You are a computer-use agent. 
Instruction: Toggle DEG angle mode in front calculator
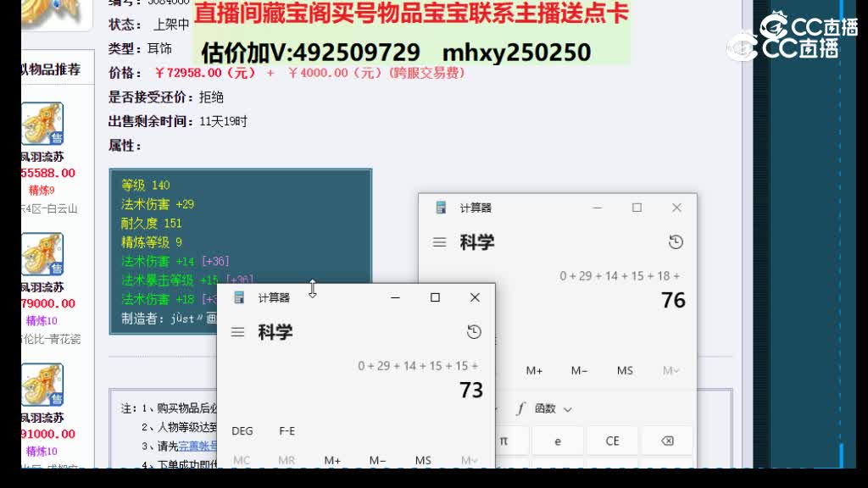click(x=242, y=431)
